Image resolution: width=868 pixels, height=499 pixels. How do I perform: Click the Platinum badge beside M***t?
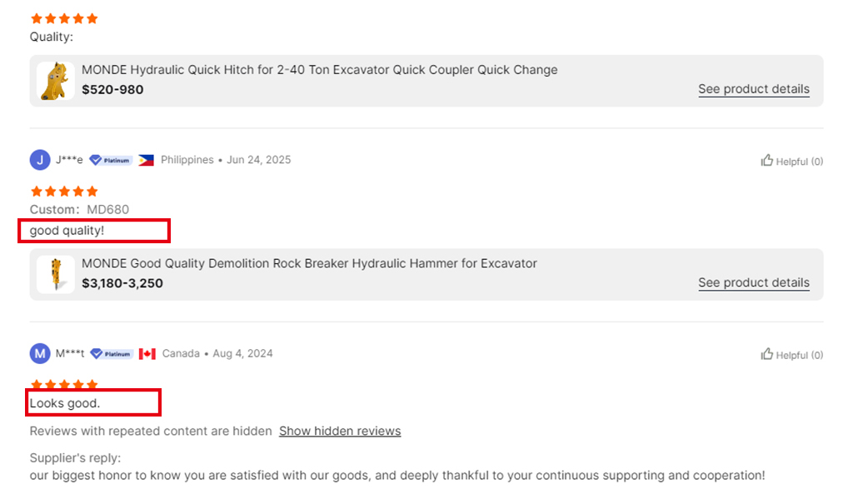[x=112, y=353]
